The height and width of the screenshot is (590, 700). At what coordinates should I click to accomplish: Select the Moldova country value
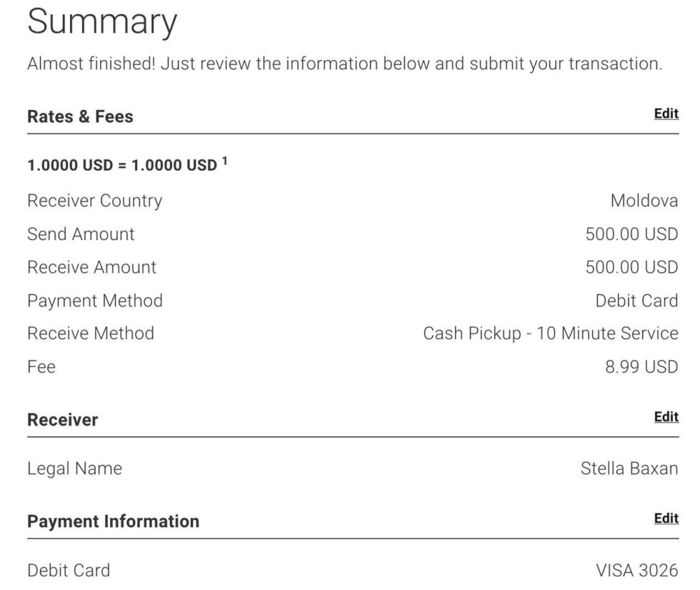(x=644, y=201)
